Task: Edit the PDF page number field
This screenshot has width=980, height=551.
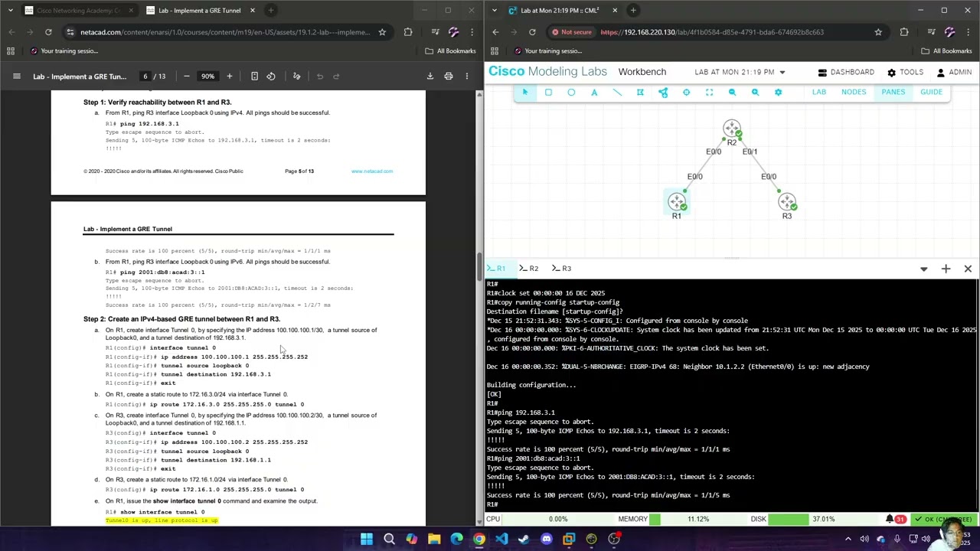Action: pyautogui.click(x=145, y=76)
